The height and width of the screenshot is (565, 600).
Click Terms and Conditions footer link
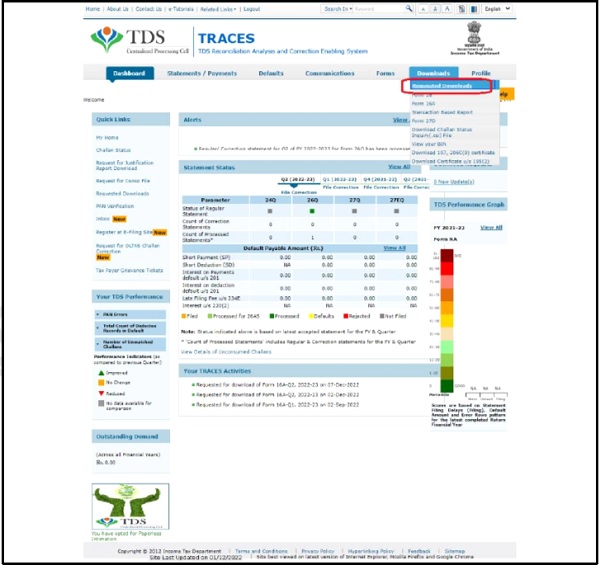pos(261,551)
